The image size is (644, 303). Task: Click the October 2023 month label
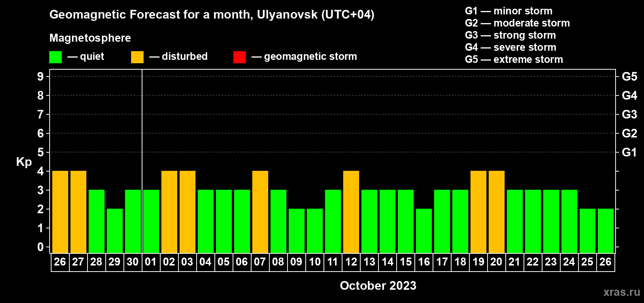click(x=378, y=286)
